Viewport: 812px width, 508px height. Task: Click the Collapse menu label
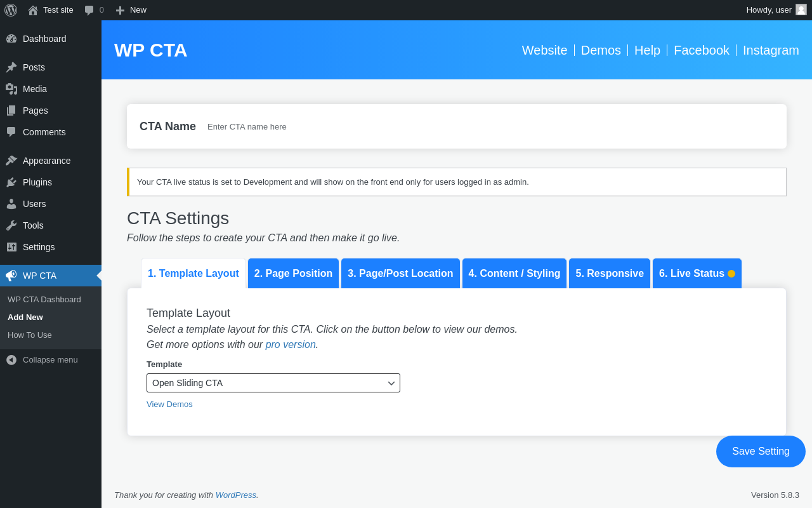pyautogui.click(x=50, y=360)
